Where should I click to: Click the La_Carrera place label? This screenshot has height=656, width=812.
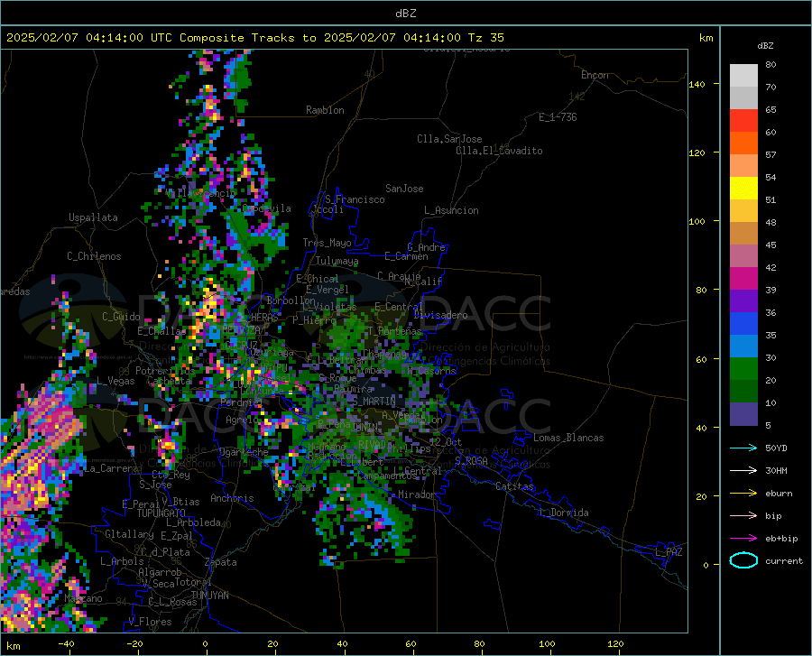[111, 468]
